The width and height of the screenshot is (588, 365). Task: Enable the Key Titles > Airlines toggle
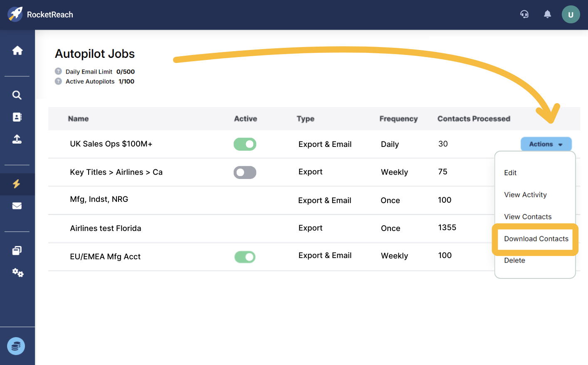(245, 172)
